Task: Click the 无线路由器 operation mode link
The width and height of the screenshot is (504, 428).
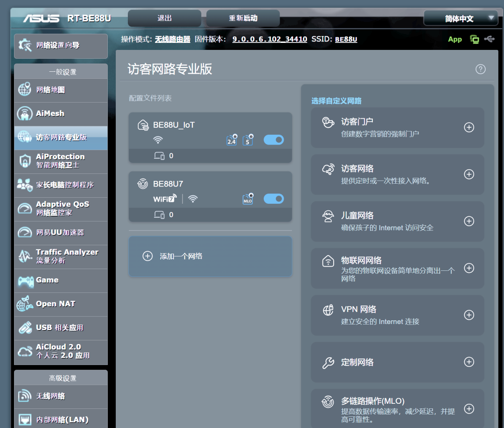Action: pyautogui.click(x=173, y=39)
